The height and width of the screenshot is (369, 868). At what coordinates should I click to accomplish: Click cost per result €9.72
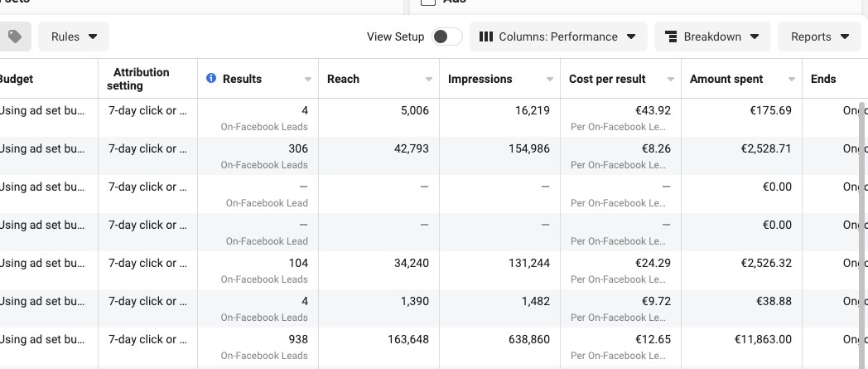(656, 301)
